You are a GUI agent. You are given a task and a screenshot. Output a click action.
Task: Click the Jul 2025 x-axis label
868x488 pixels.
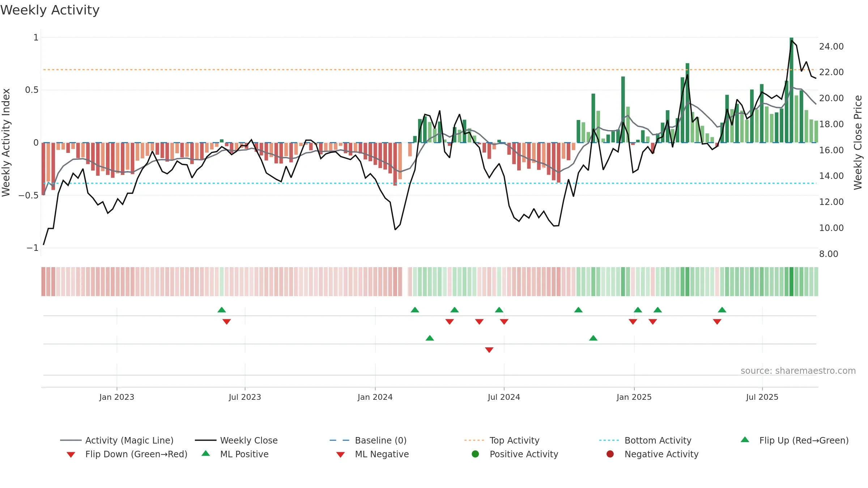pyautogui.click(x=762, y=397)
